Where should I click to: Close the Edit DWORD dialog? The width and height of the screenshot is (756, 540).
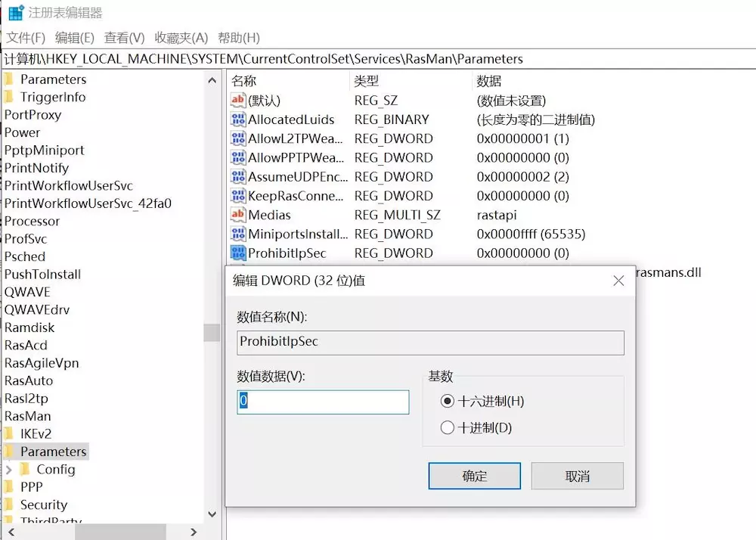coord(618,281)
